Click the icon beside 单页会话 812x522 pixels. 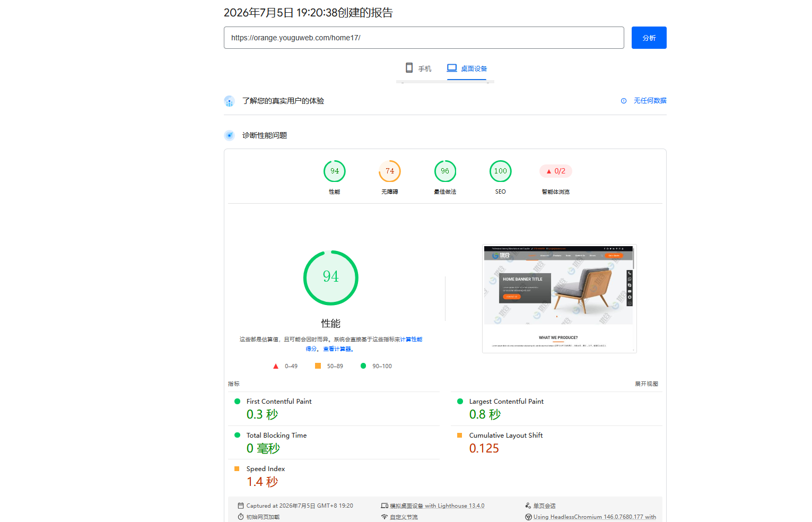pos(528,506)
